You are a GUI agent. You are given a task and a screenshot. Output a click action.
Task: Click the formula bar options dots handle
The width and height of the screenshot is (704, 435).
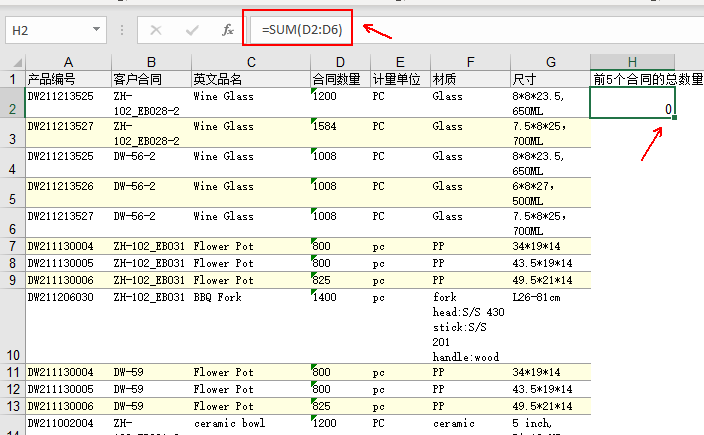pos(122,30)
